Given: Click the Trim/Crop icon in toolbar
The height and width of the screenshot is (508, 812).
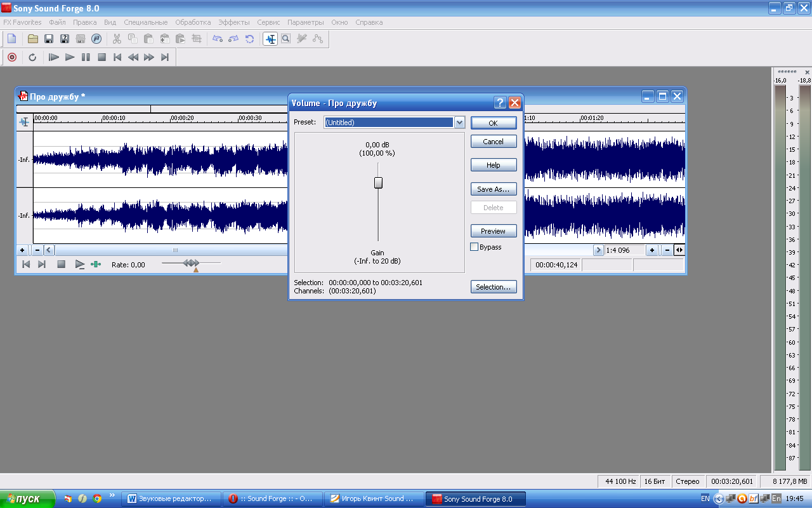Looking at the screenshot, I should point(197,39).
